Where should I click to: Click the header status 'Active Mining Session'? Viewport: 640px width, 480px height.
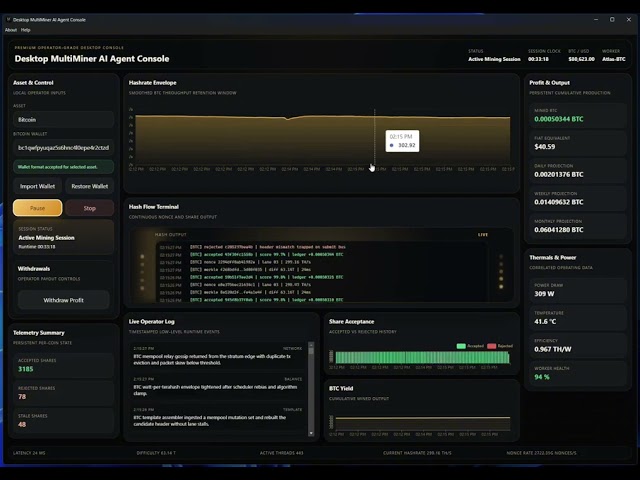point(494,59)
